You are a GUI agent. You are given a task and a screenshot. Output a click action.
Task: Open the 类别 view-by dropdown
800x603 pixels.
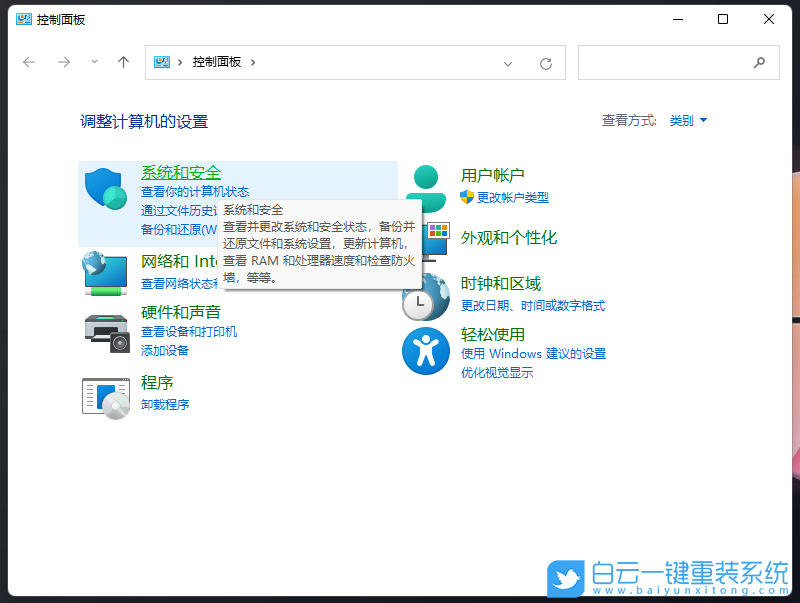(x=688, y=119)
